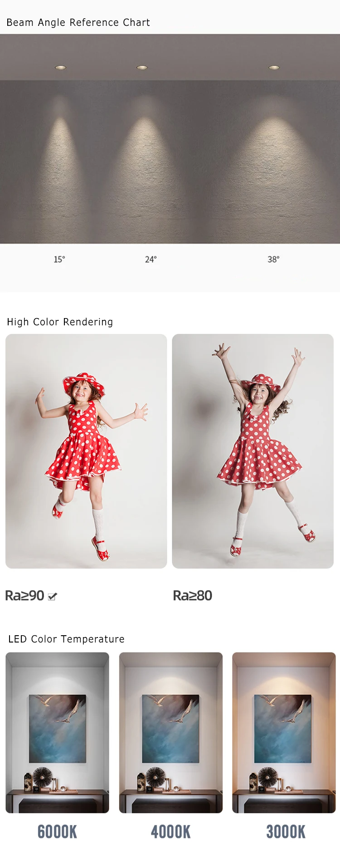Click the checkmark next to Ra≥90
The height and width of the screenshot is (868, 340).
pyautogui.click(x=52, y=597)
